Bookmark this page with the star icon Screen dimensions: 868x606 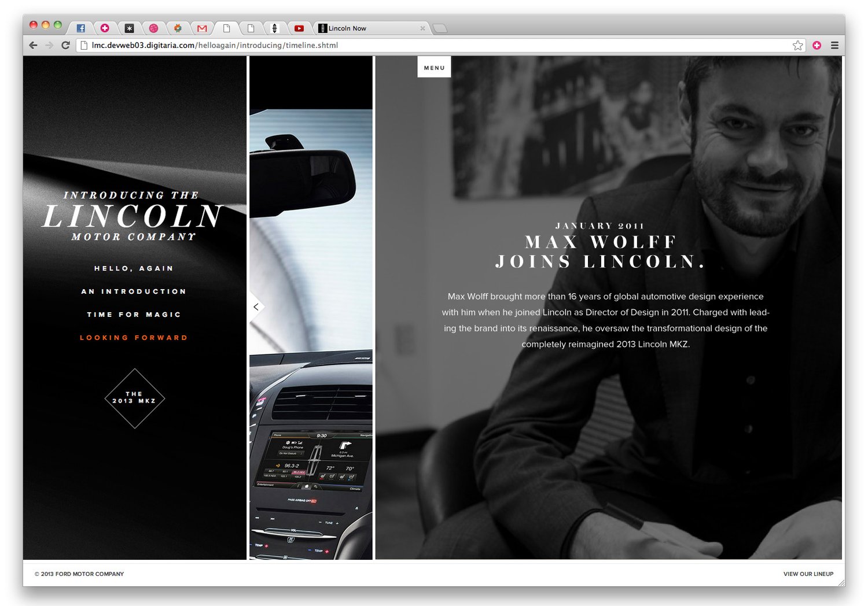pos(797,45)
